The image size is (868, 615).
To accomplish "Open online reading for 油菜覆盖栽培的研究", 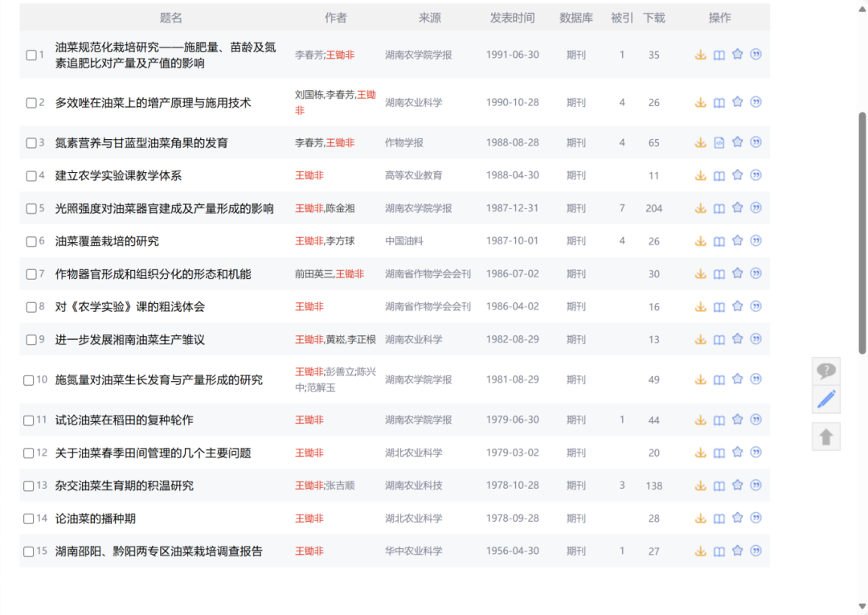I will click(x=719, y=240).
